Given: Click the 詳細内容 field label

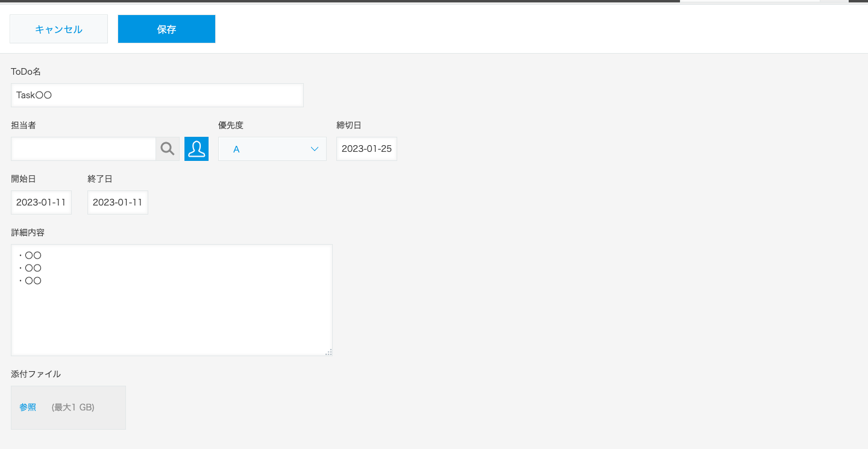Looking at the screenshot, I should (x=28, y=233).
